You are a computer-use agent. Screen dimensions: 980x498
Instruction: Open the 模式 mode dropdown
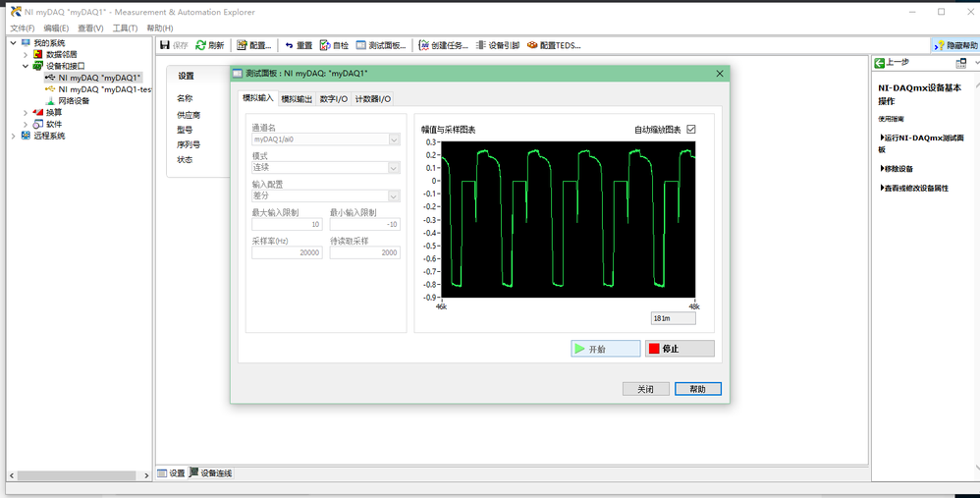[394, 167]
